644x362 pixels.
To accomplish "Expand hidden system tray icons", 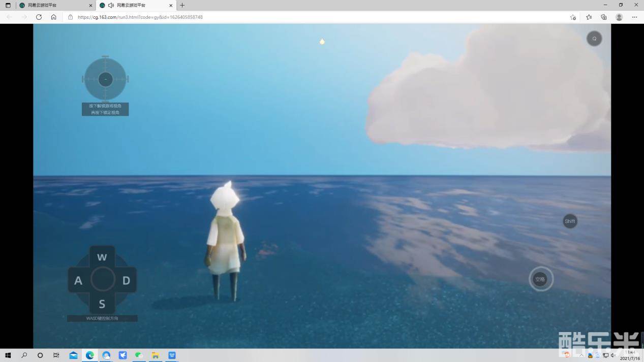I will [581, 355].
